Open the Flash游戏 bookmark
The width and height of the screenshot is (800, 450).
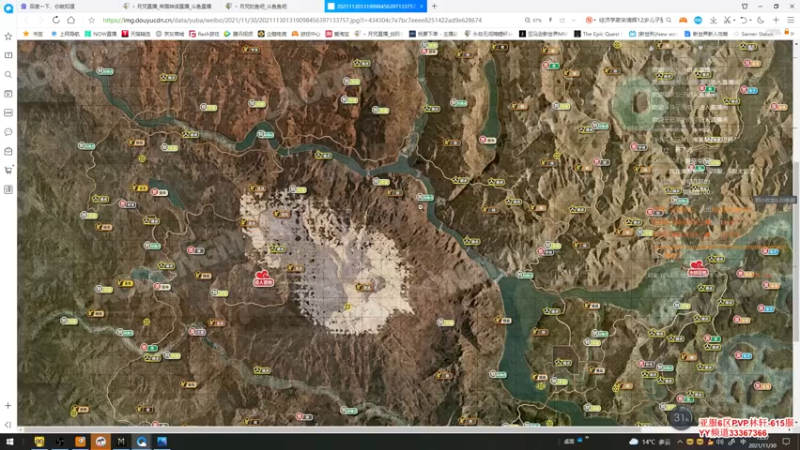point(204,34)
